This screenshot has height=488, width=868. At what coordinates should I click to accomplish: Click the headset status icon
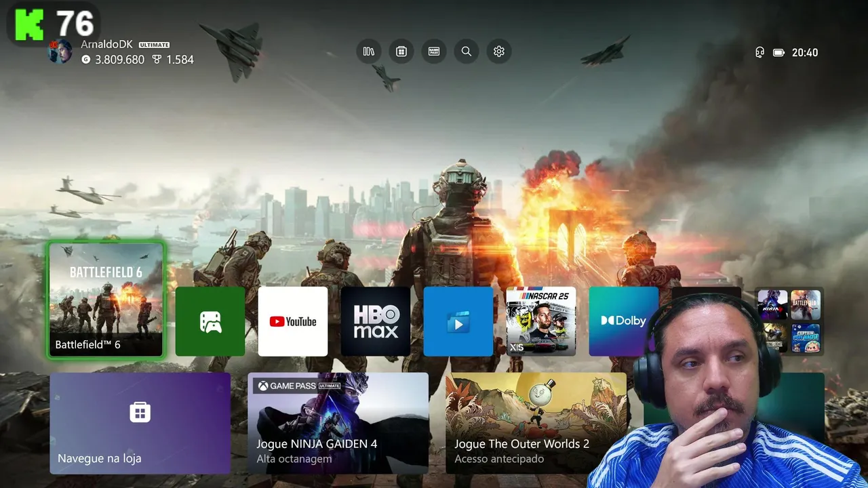[759, 52]
